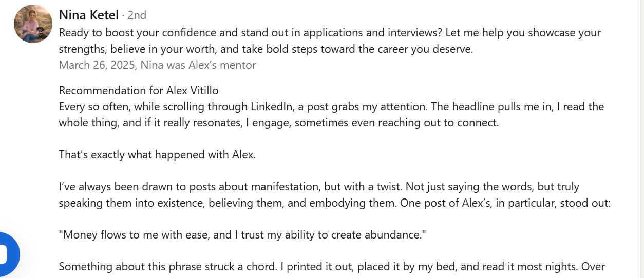Click the 'March 26, 2025' mentor date line
The width and height of the screenshot is (644, 278).
click(x=157, y=65)
